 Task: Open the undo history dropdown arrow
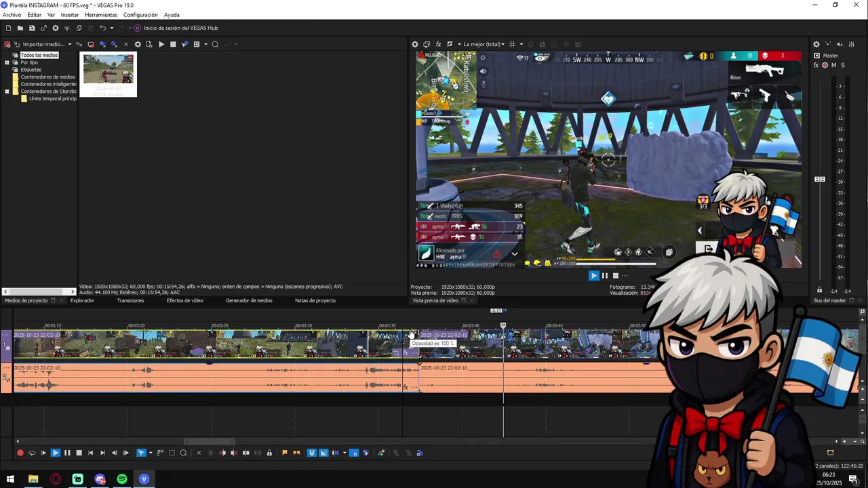pyautogui.click(x=111, y=28)
